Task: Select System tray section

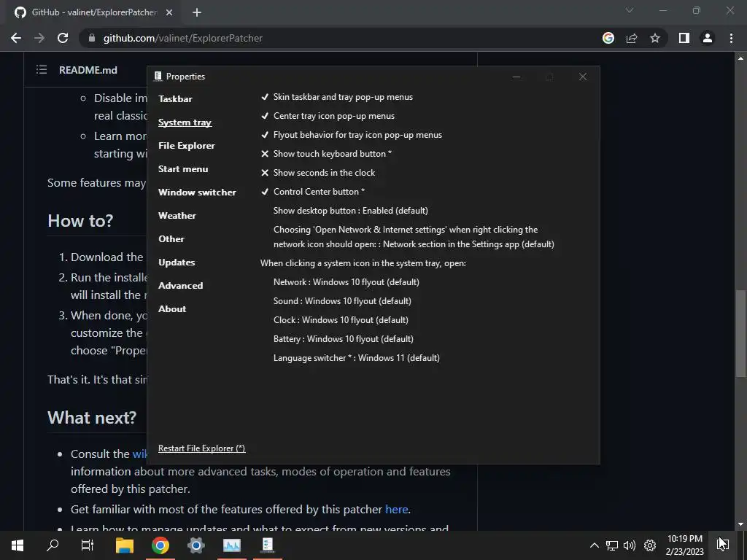Action: (185, 122)
